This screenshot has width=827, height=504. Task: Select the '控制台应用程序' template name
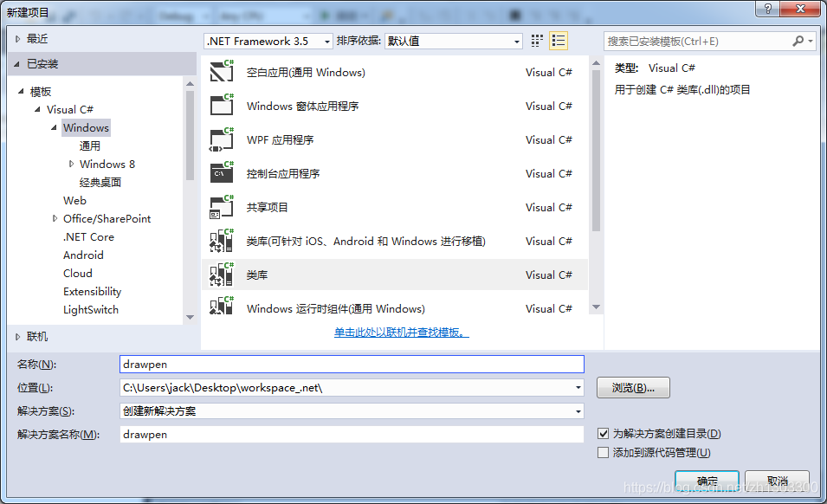click(282, 173)
